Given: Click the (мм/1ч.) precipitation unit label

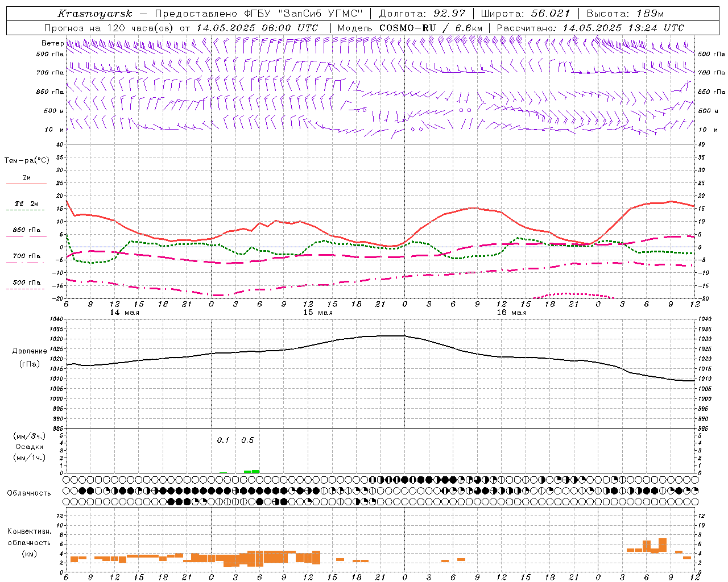Looking at the screenshot, I should 30,458.
